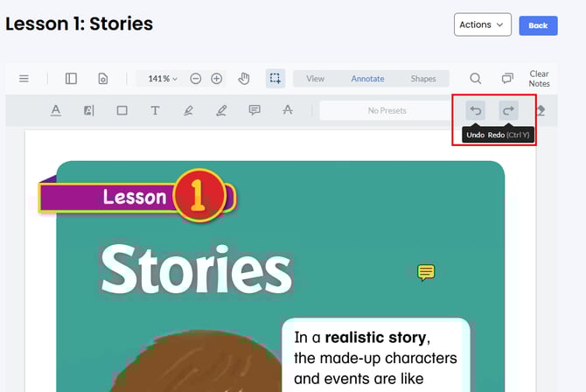Image resolution: width=586 pixels, height=392 pixels.
Task: Click the zoom out minus button
Action: (196, 79)
